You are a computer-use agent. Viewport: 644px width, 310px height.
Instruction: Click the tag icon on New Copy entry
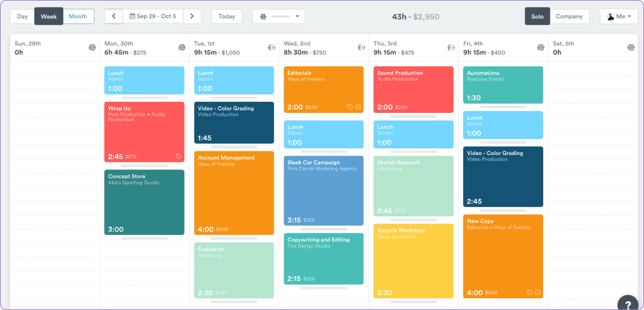(x=529, y=292)
